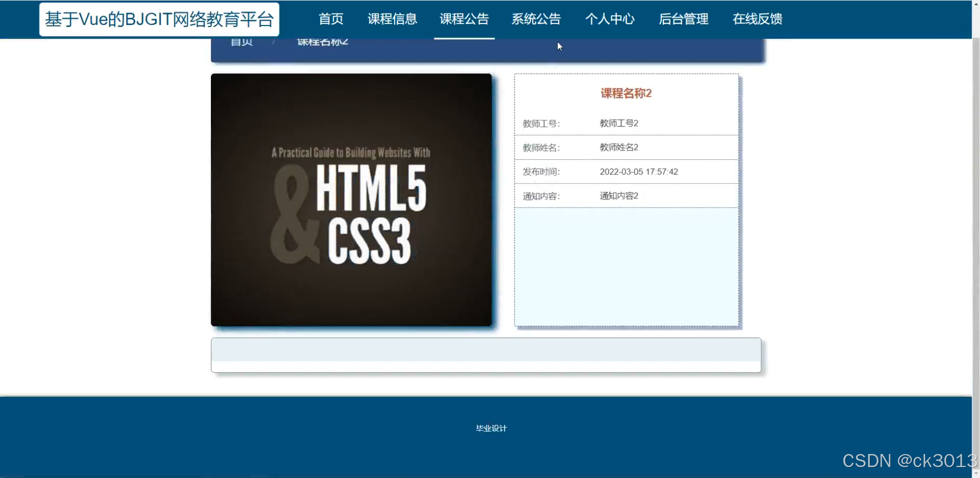Click 首页 in the breadcrumb trail
The image size is (980, 478).
(x=242, y=41)
